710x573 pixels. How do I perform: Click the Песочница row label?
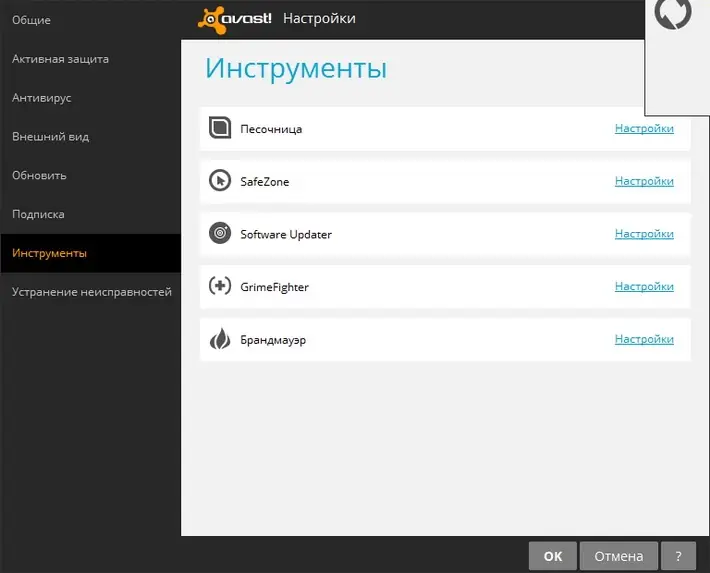(x=271, y=129)
